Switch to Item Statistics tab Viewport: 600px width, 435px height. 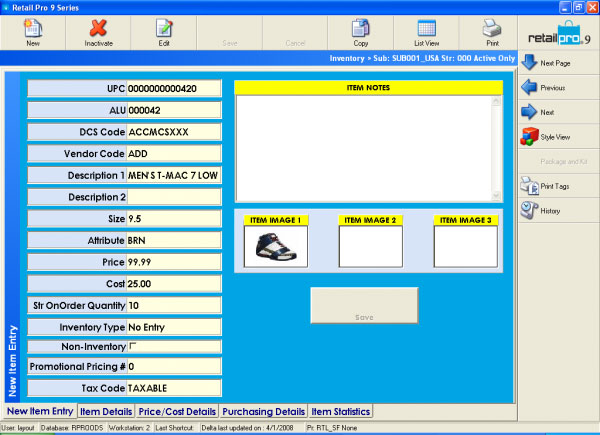click(341, 412)
